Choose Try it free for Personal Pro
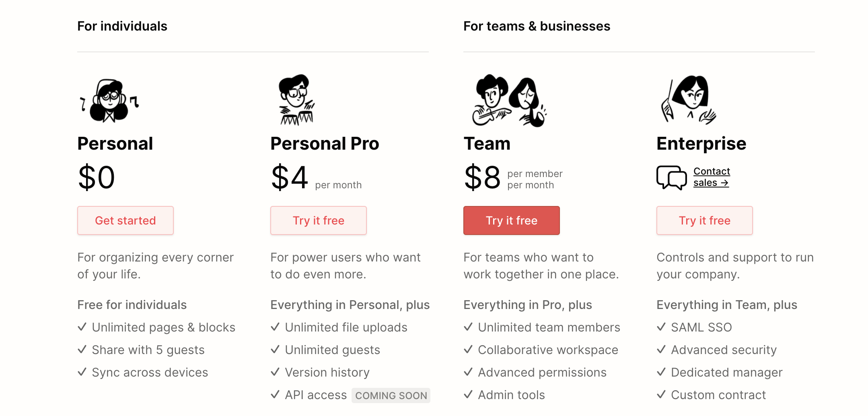Viewport: 868px width, 416px height. coord(319,220)
